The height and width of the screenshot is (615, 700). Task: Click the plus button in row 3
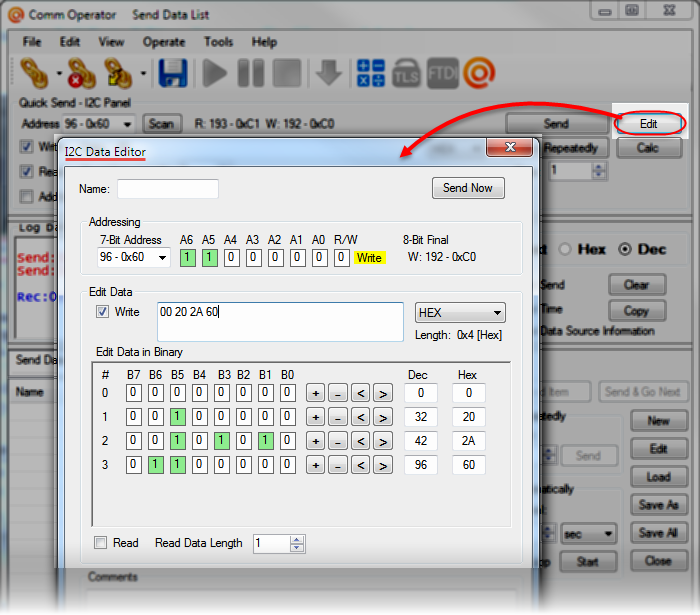[316, 466]
